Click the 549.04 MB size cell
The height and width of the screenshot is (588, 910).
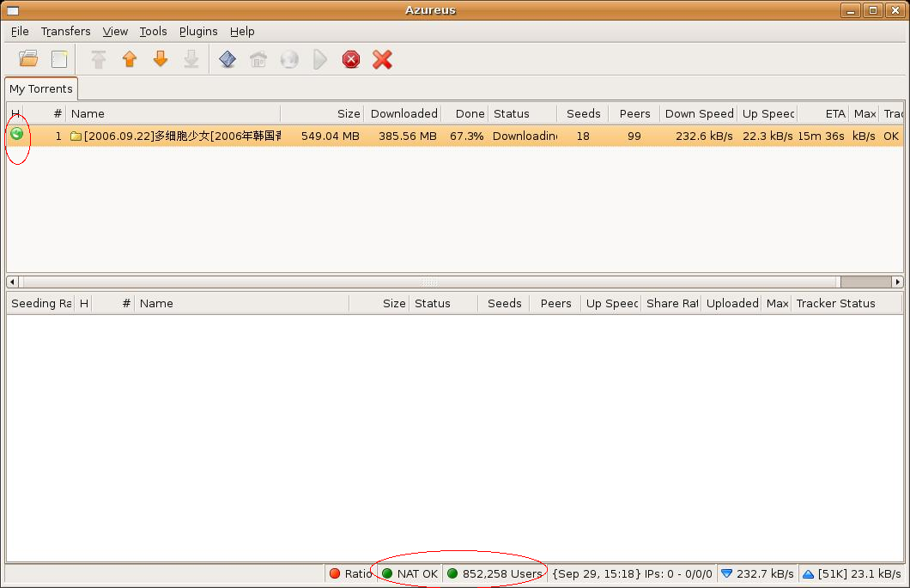point(331,136)
